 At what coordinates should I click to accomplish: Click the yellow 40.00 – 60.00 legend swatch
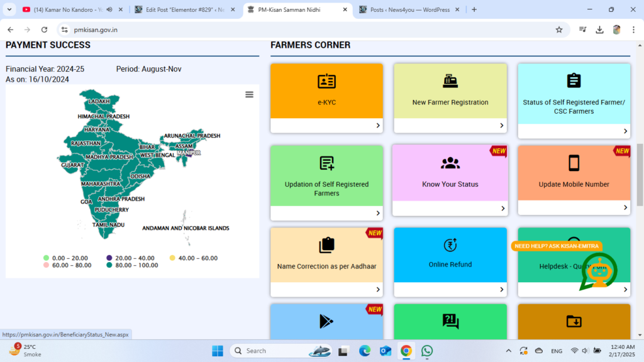click(x=172, y=258)
